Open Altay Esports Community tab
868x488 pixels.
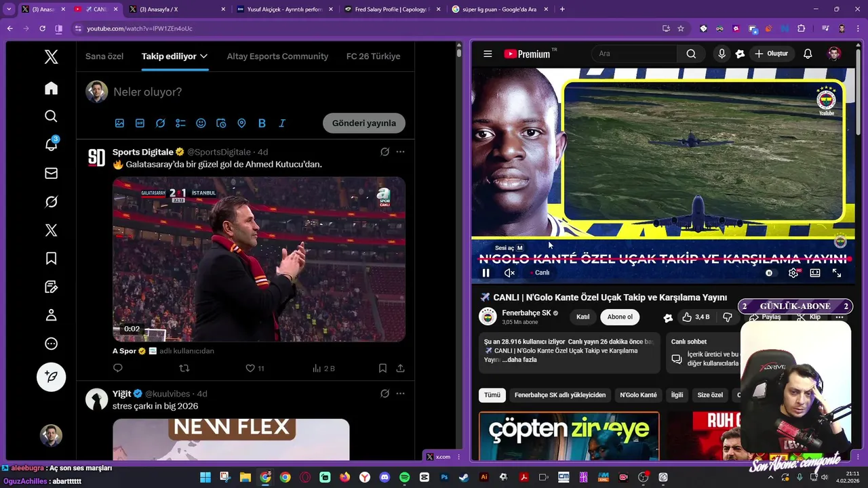[277, 56]
